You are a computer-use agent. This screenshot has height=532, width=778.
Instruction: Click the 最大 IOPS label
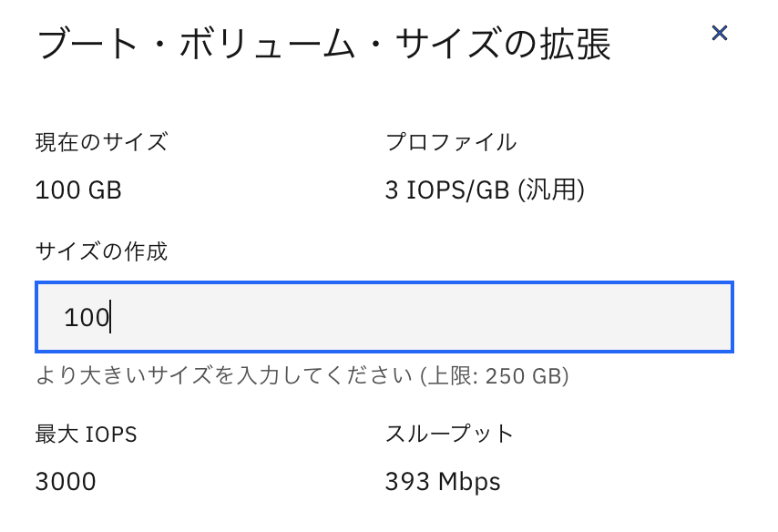tap(85, 435)
